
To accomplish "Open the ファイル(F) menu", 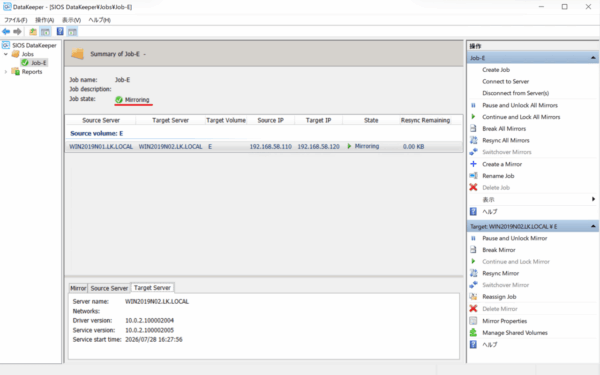I will point(16,20).
